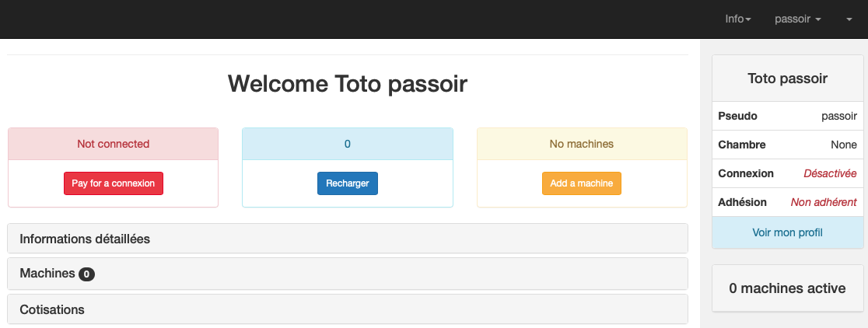Click the orange Add a machine button
This screenshot has height=328, width=868.
coord(582,183)
